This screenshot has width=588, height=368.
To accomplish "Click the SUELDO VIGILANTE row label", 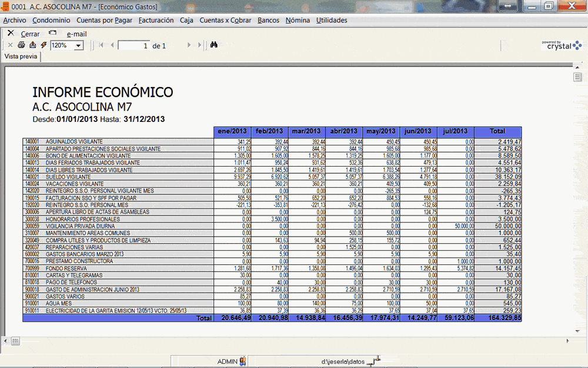I will tap(68, 177).
